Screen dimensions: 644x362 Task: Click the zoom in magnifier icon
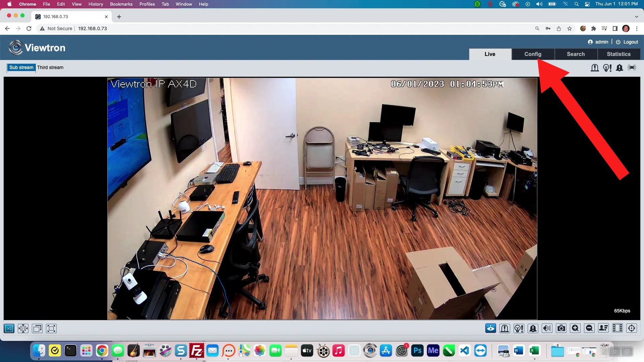(x=575, y=328)
